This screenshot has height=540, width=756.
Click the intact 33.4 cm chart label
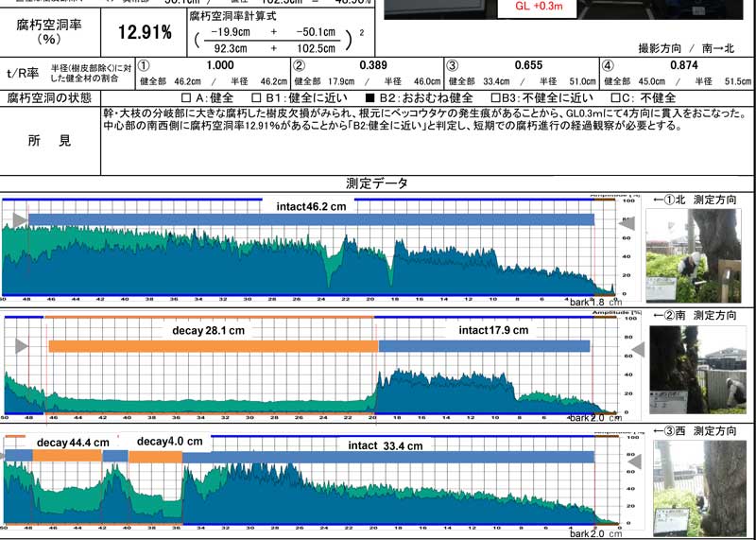[386, 445]
